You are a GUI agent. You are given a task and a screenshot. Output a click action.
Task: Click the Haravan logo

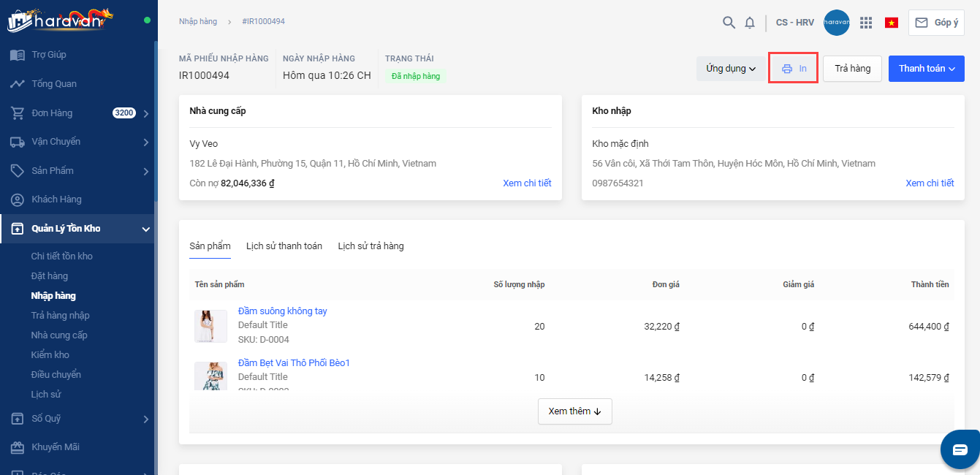[60, 20]
